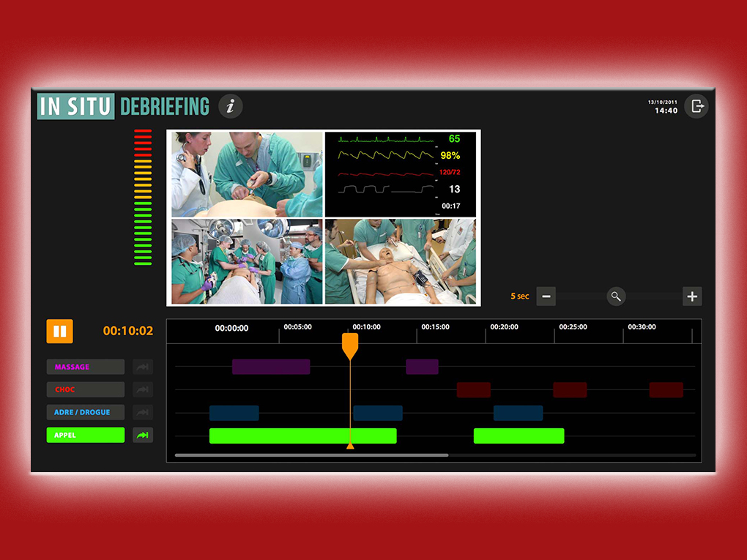Click second purple MASSAGE segment near 00:15:00

coord(422,367)
